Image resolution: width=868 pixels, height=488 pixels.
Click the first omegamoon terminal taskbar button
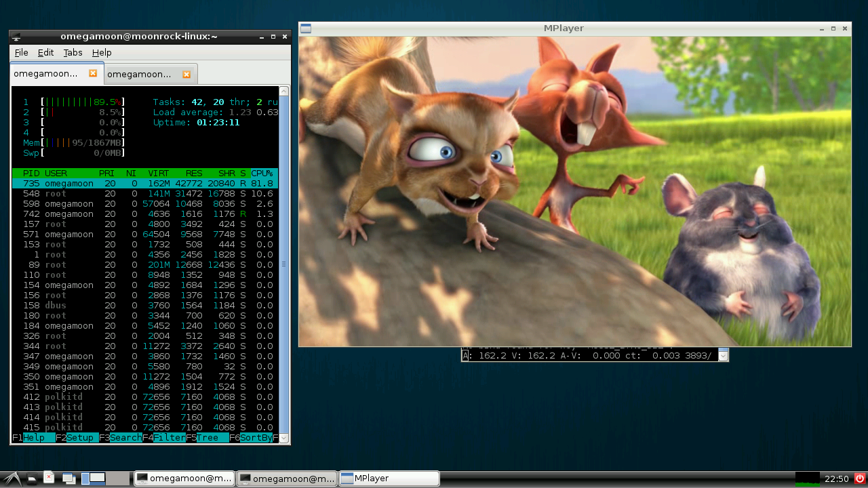tap(184, 479)
